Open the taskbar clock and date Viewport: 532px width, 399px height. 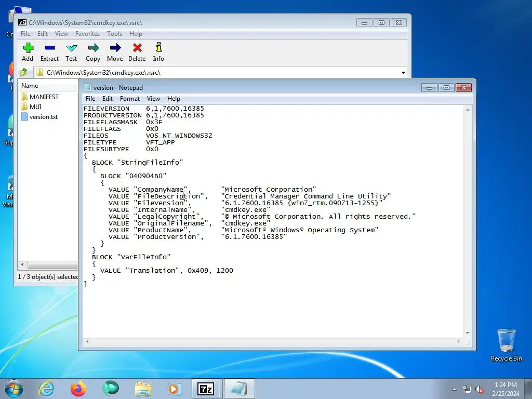(506, 389)
